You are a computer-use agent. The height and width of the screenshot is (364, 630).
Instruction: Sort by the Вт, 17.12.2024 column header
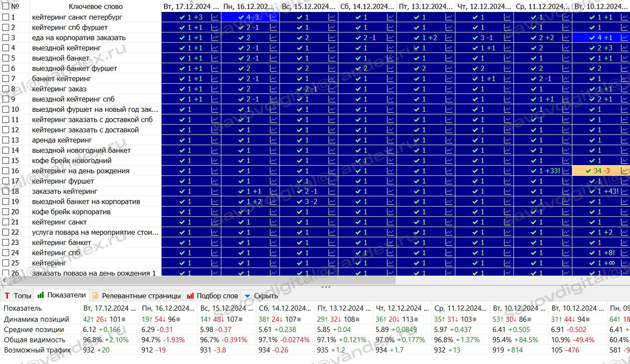(x=191, y=6)
